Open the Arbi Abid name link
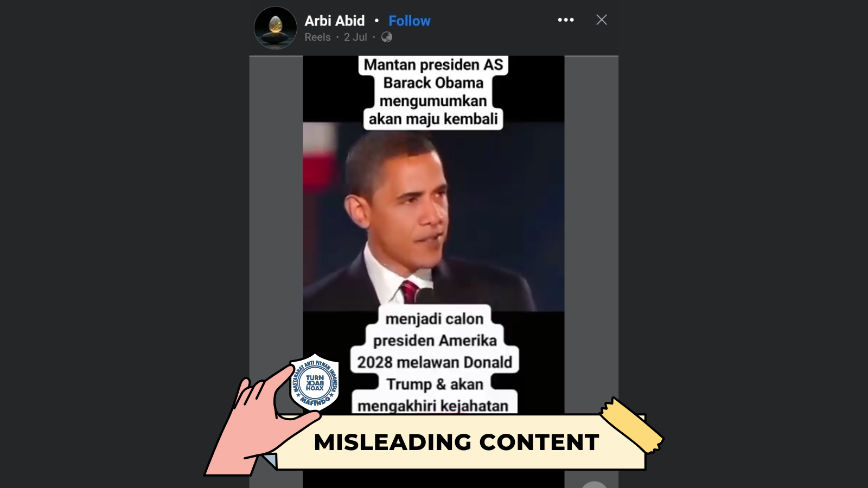Image resolution: width=868 pixels, height=488 pixels. pyautogui.click(x=334, y=21)
